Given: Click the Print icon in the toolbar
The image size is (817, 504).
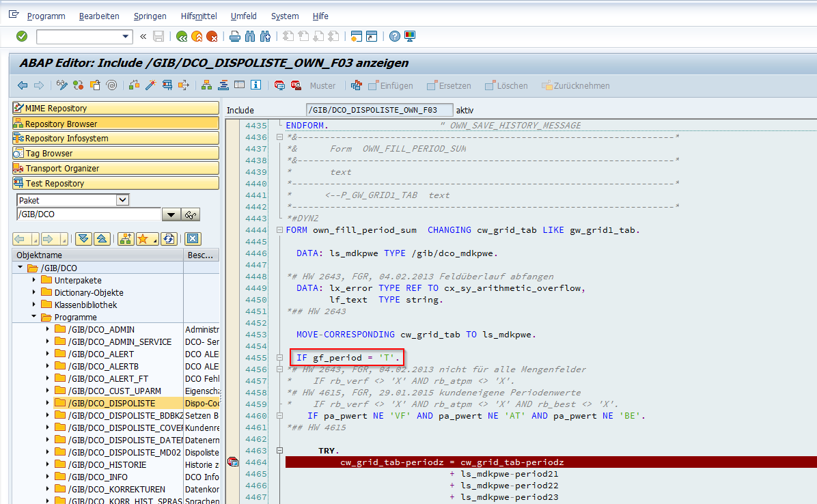Looking at the screenshot, I should tap(235, 36).
